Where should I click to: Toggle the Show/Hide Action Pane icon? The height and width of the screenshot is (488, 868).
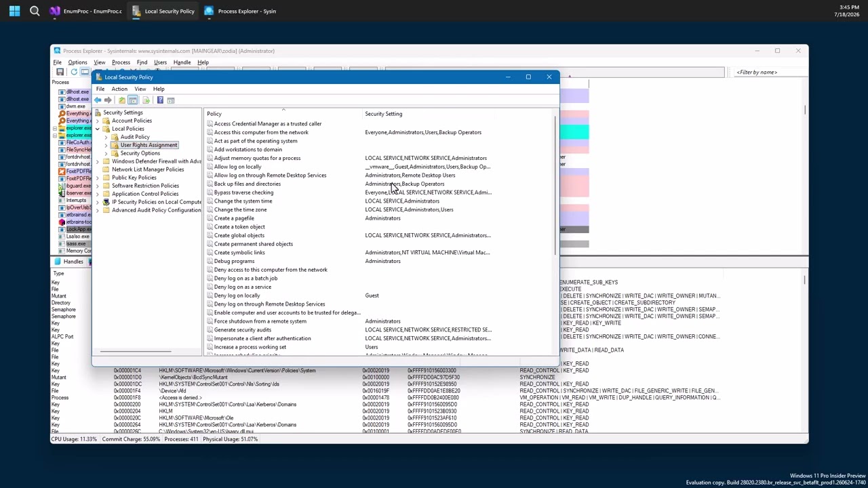click(171, 100)
